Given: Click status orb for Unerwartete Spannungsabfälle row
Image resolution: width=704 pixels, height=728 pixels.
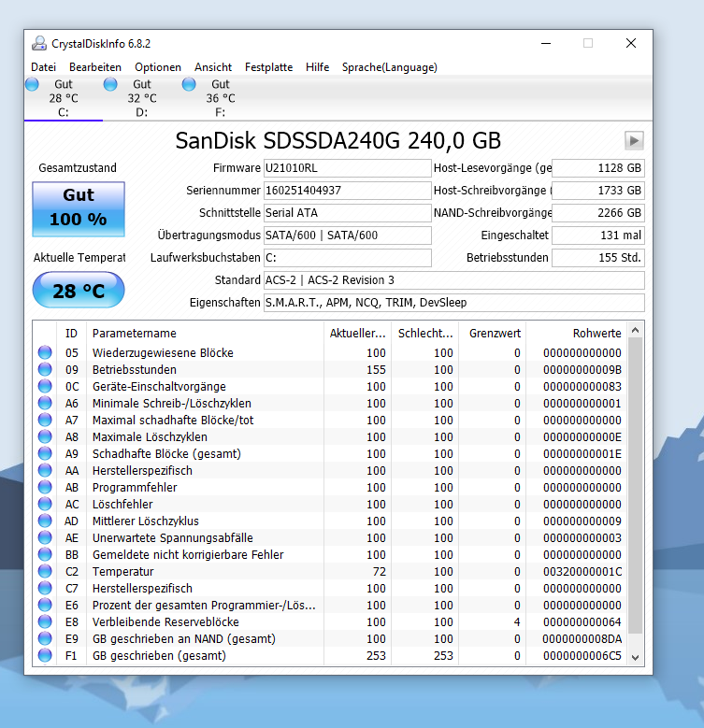Looking at the screenshot, I should pyautogui.click(x=45, y=537).
